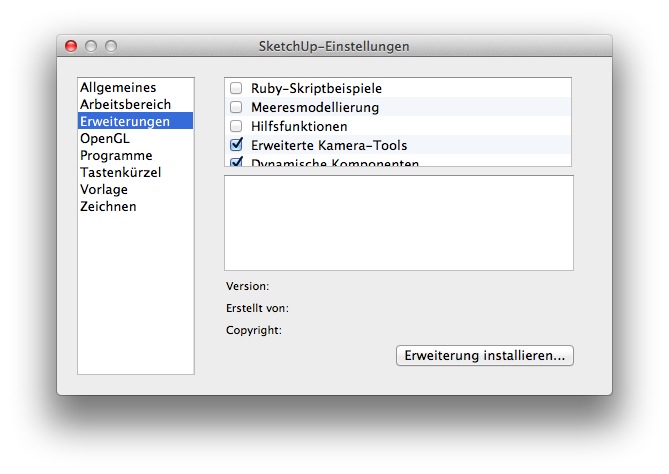Screen dimensions: 669x474
Task: Open the Zeichnen settings category
Action: pyautogui.click(x=108, y=207)
